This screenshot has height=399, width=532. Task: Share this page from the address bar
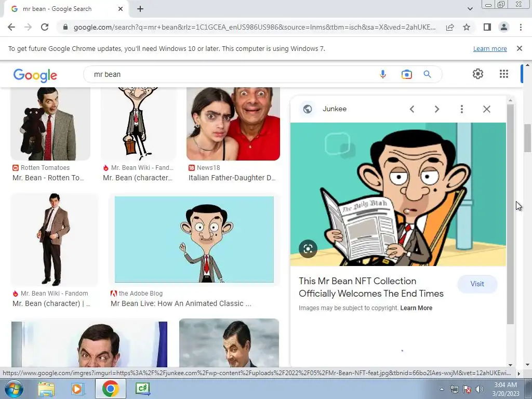(x=450, y=27)
